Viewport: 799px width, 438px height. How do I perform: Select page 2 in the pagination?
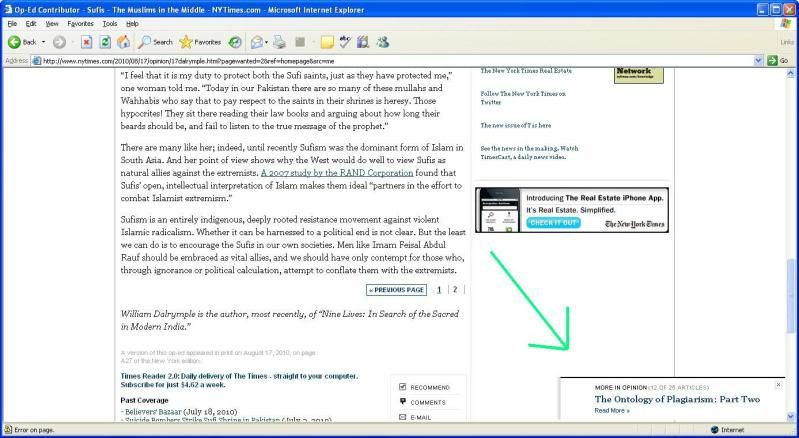pos(455,289)
